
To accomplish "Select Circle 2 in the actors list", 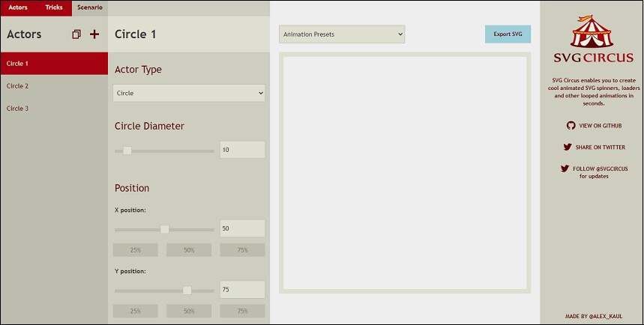I will (x=54, y=86).
